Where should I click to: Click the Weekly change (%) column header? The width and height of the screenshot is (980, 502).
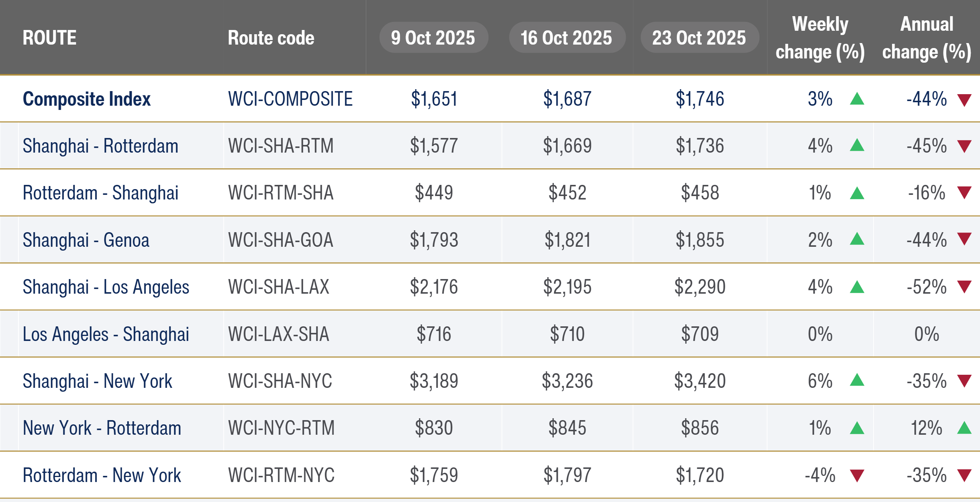(x=820, y=38)
